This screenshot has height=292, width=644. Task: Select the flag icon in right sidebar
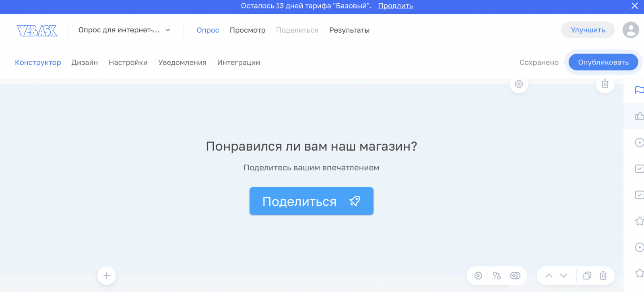click(639, 90)
